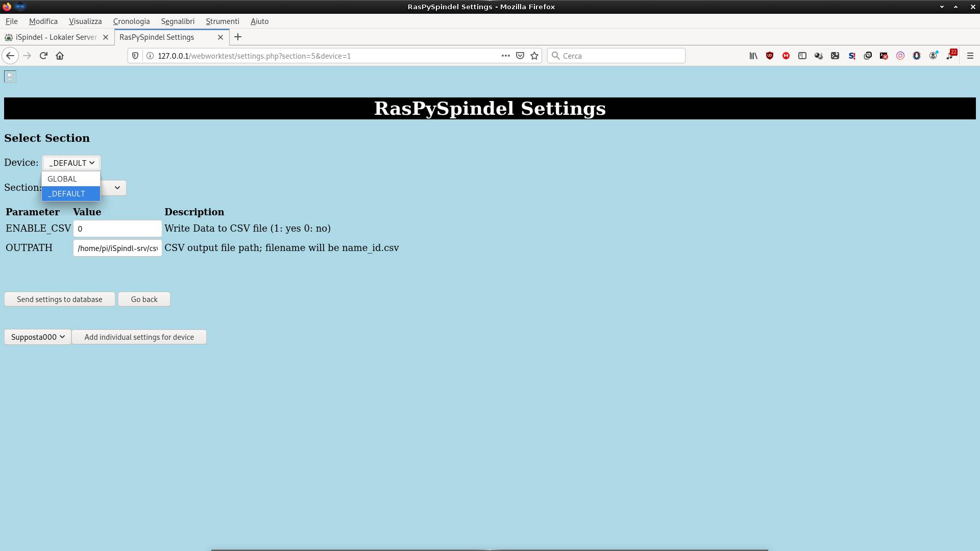Click the uBlock Origin shield icon
The image size is (980, 551).
coord(770,56)
